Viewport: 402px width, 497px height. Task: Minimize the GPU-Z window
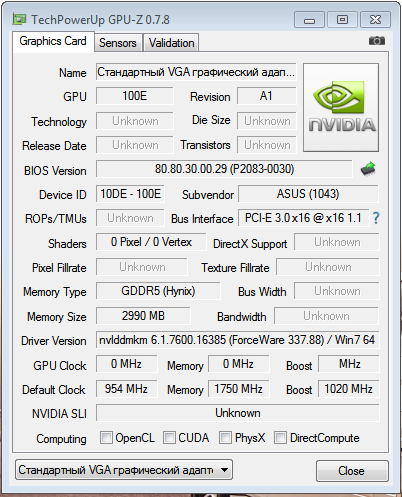coord(309,20)
